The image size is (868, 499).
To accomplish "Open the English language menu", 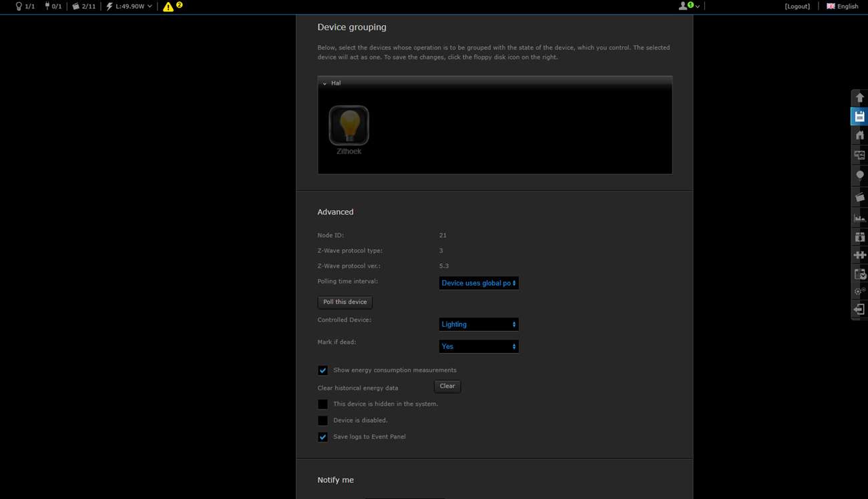I will [x=842, y=6].
